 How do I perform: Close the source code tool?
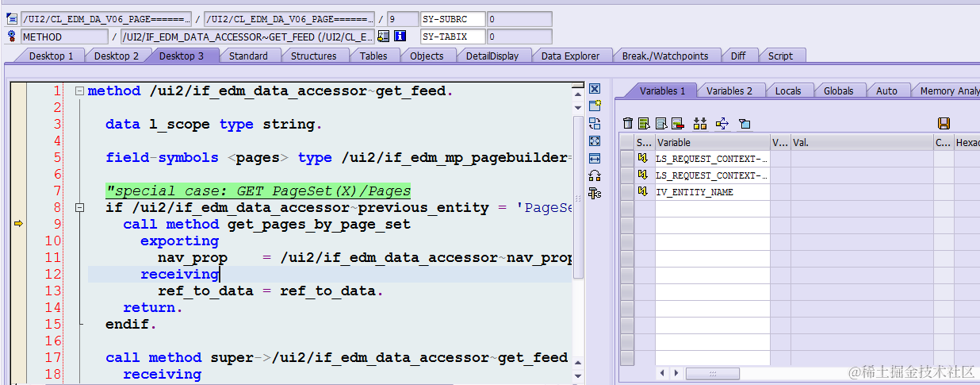pos(595,89)
